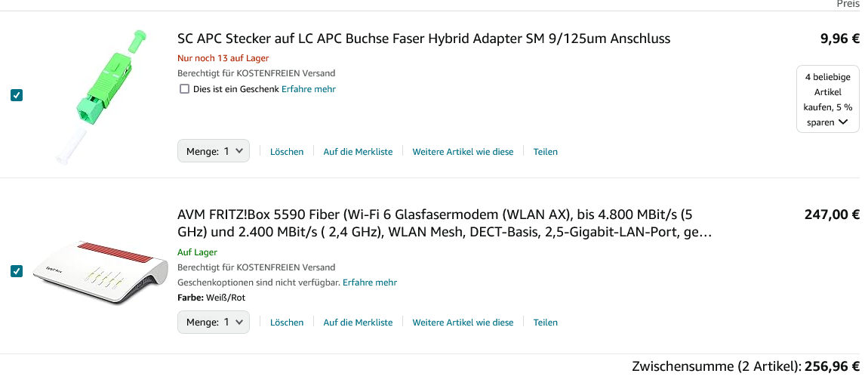868x392 pixels.
Task: Open the Menge dropdown for the FRITZ!Box
Action: 214,322
